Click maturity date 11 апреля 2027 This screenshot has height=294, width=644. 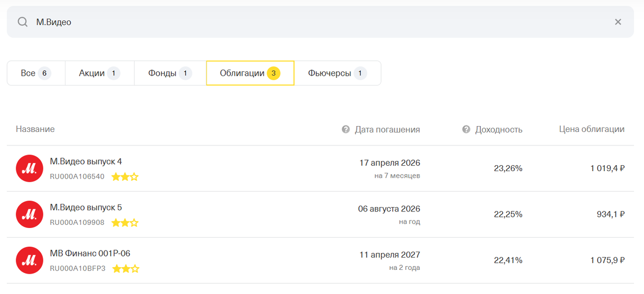click(390, 255)
